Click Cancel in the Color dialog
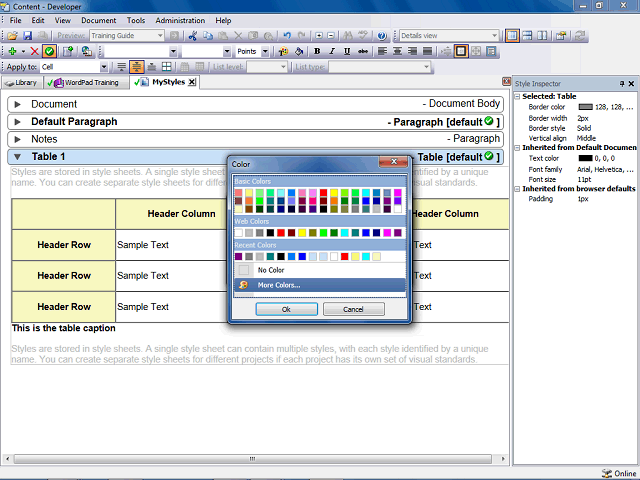This screenshot has height=480, width=640. pos(353,309)
